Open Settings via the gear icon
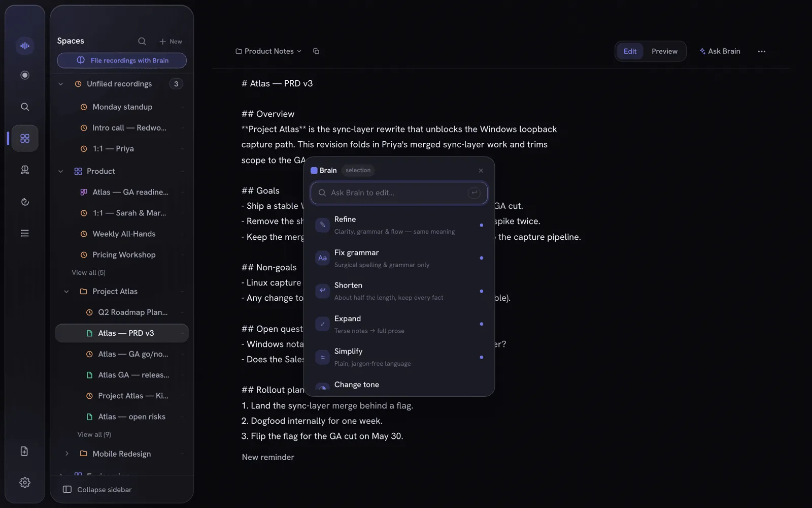 (25, 483)
